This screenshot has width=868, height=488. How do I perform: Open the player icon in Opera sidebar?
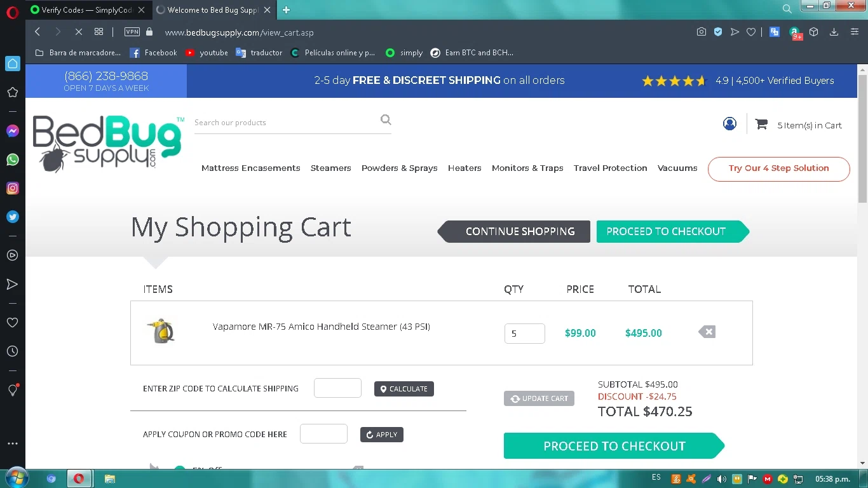(12, 255)
